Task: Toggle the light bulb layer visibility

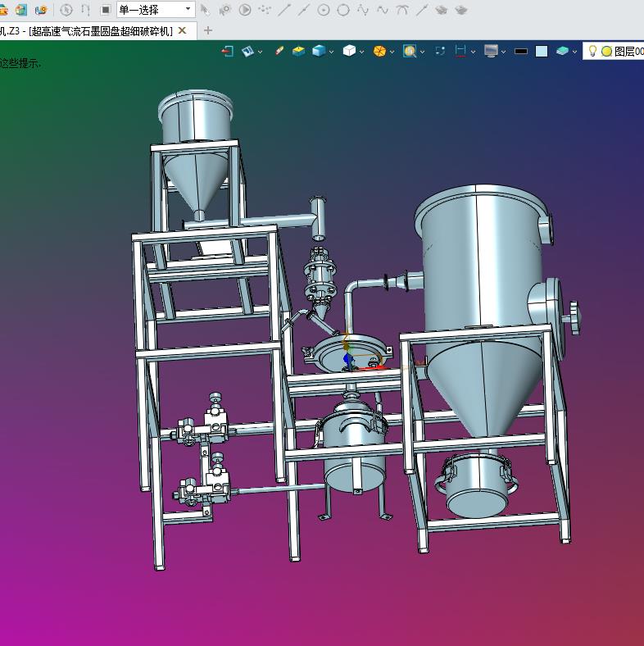Action: (x=592, y=51)
